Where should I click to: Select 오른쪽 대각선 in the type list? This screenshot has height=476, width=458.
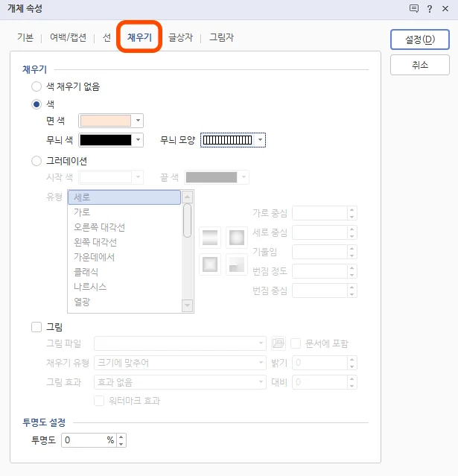124,227
